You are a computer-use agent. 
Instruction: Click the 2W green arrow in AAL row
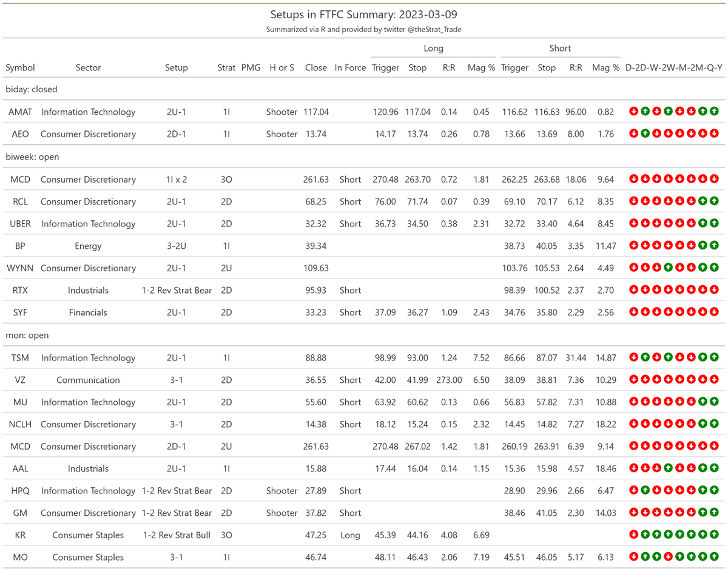(668, 468)
